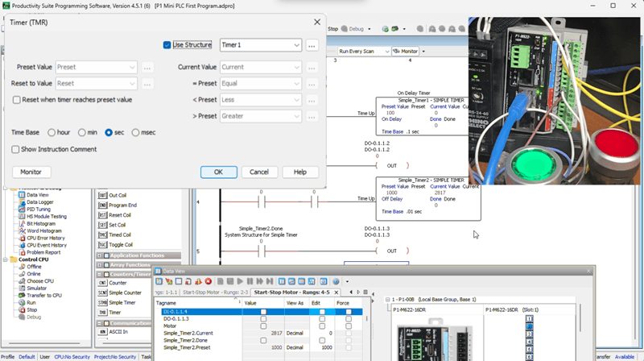Screen dimensions: 644x361
Task: Select the Reset Coil instruction
Action: point(120,215)
